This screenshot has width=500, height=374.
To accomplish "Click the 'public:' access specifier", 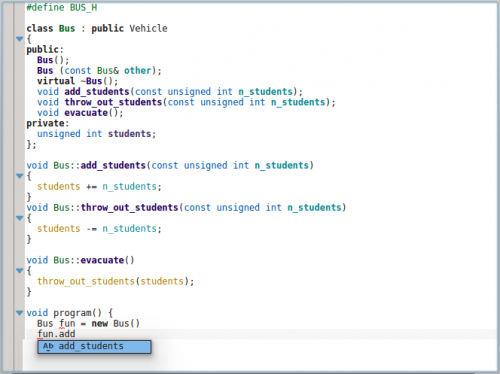I will pos(45,49).
